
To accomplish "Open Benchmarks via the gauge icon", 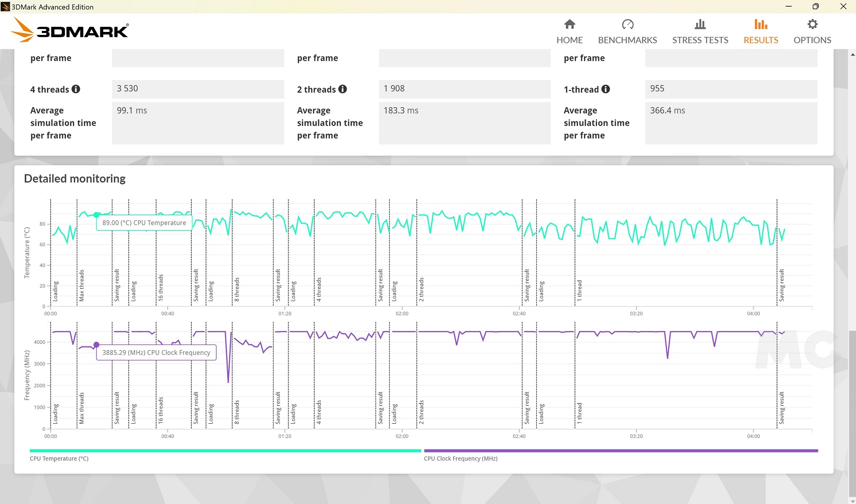I will pyautogui.click(x=627, y=24).
